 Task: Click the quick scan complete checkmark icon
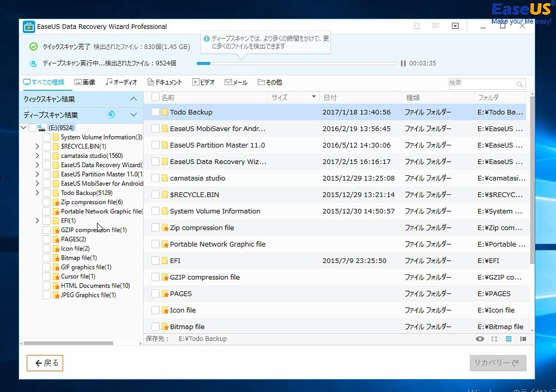point(33,46)
